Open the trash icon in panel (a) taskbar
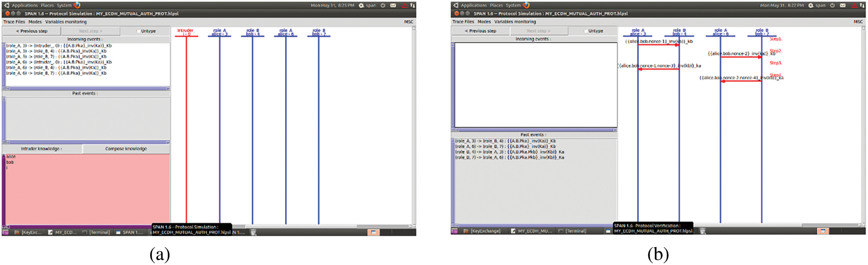 coord(254,232)
